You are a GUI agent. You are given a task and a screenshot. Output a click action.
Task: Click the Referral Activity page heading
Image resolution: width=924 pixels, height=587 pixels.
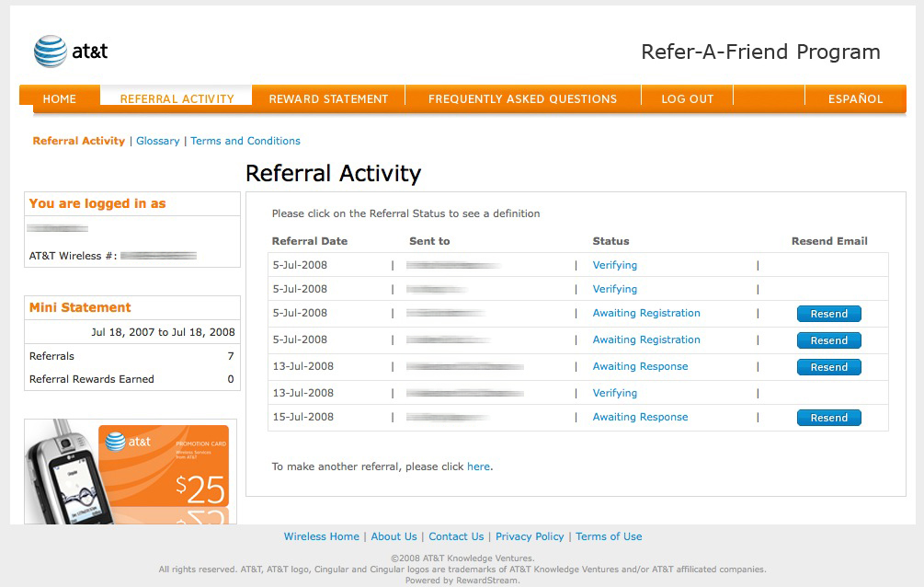coord(333,174)
